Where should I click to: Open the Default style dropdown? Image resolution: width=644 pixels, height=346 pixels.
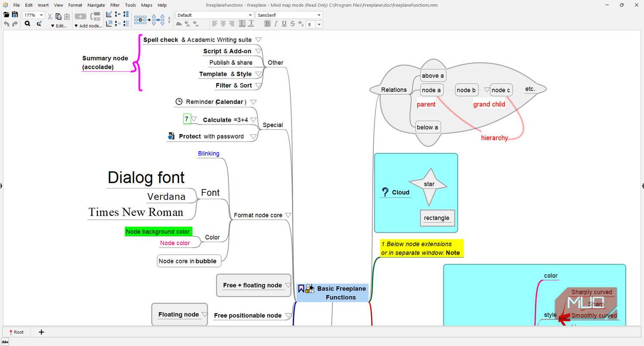250,15
